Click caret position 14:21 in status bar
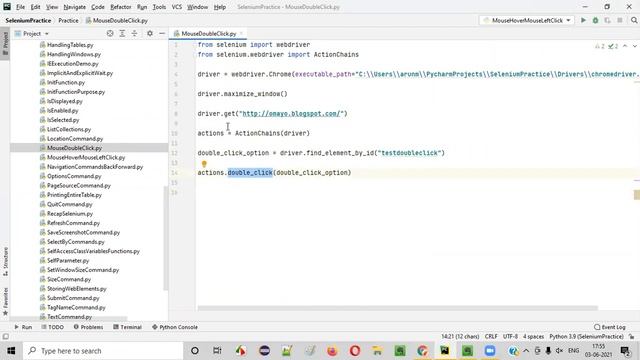The width and height of the screenshot is (640, 360). (x=460, y=337)
